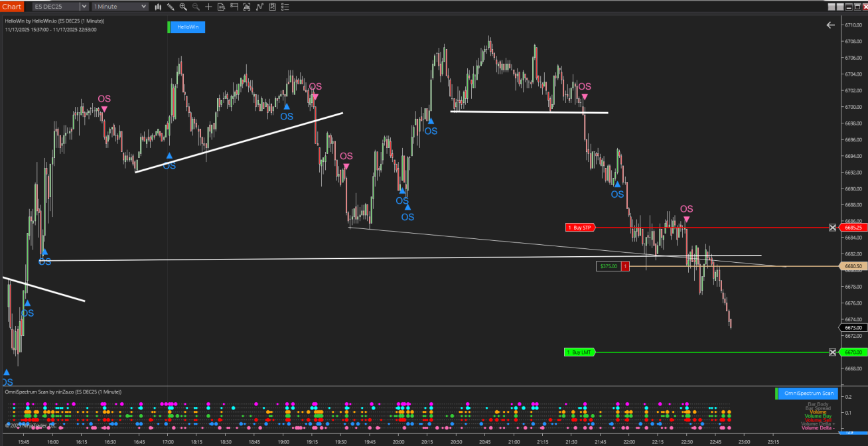The image size is (868, 446).
Task: Click the Chart tab label
Action: point(11,7)
